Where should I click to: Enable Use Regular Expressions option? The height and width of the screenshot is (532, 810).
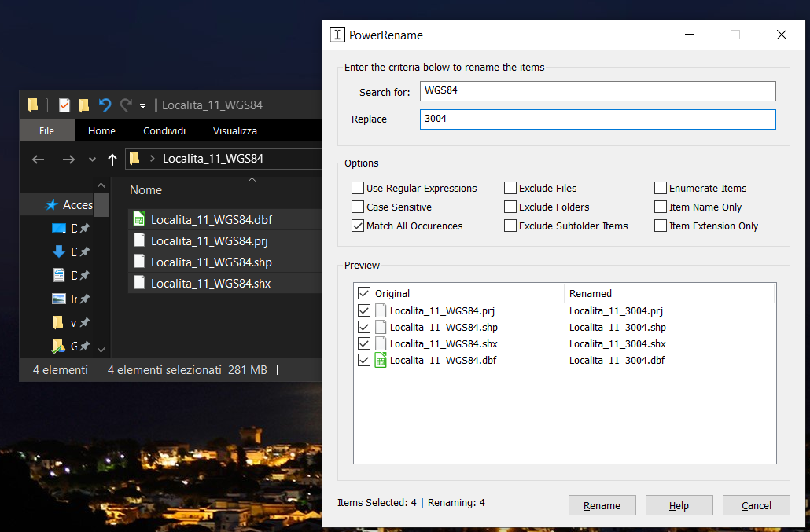click(358, 189)
